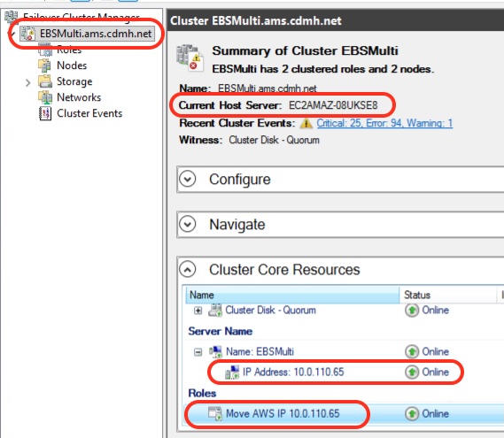The width and height of the screenshot is (504, 438).
Task: Collapse the Cluster Core Resources section
Action: pos(188,269)
